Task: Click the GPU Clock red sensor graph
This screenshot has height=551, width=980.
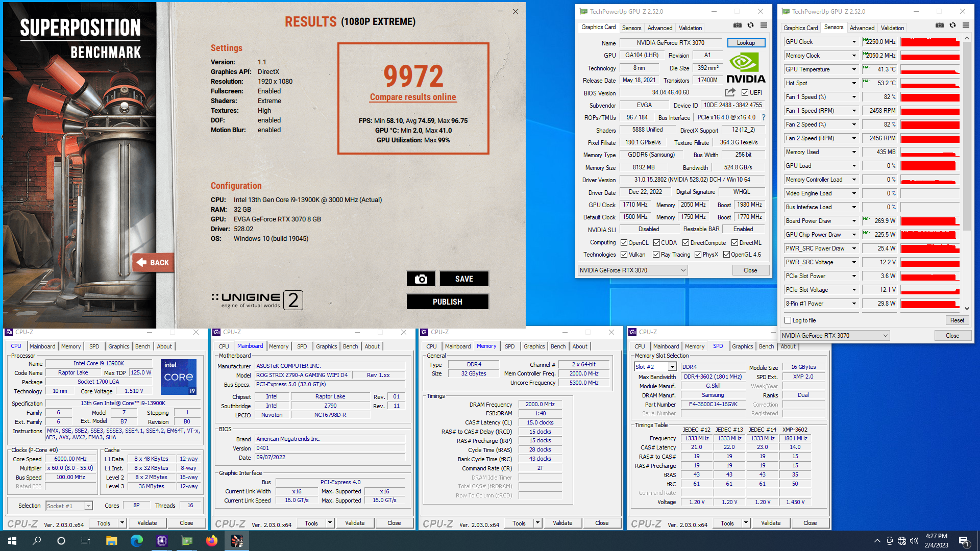Action: coord(930,42)
